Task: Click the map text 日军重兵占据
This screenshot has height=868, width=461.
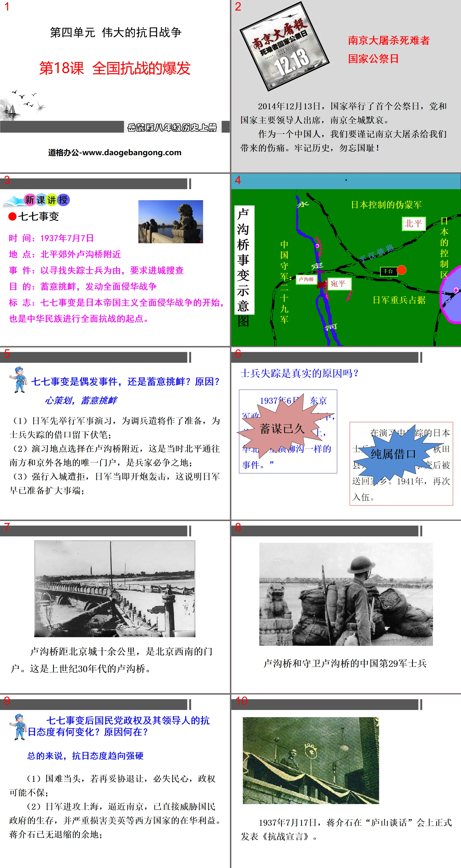Action: coord(399,300)
